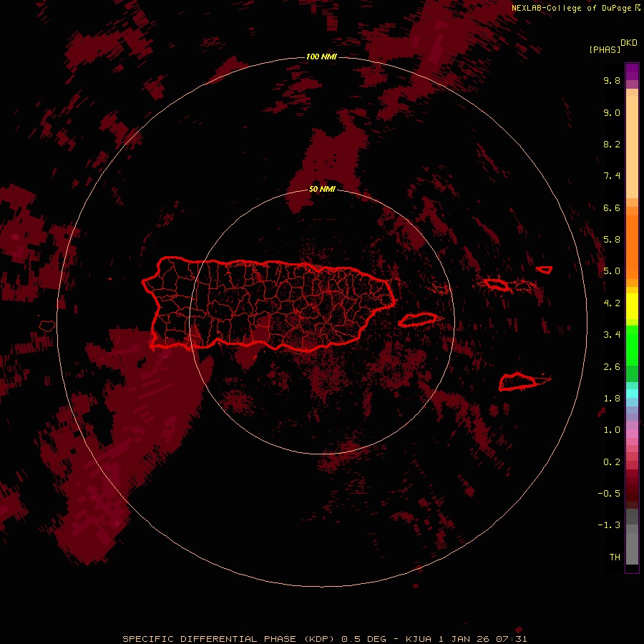This screenshot has width=644, height=644.
Task: Click the TH threshold label
Action: coord(615,557)
